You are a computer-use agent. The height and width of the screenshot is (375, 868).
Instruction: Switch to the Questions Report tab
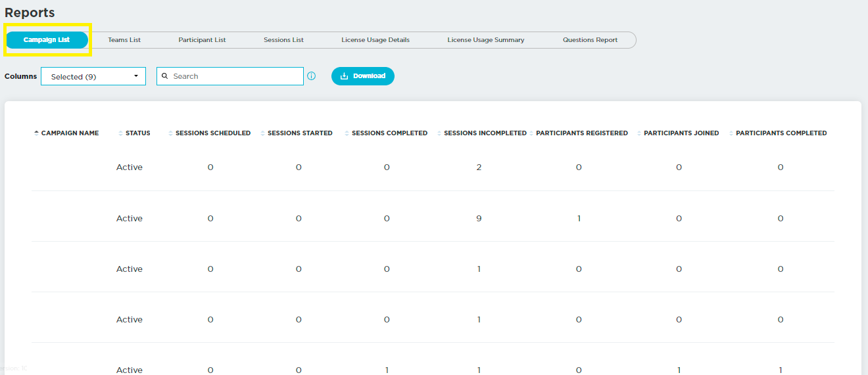click(x=590, y=40)
